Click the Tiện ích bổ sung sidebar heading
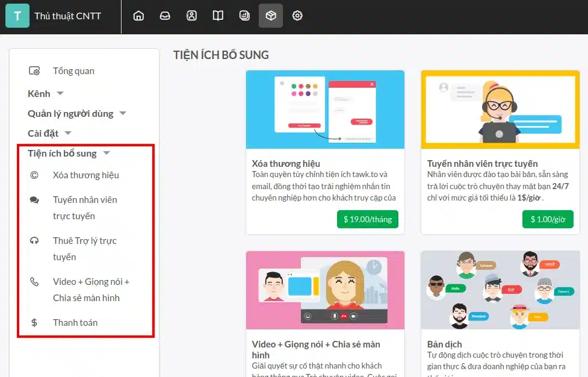 62,154
